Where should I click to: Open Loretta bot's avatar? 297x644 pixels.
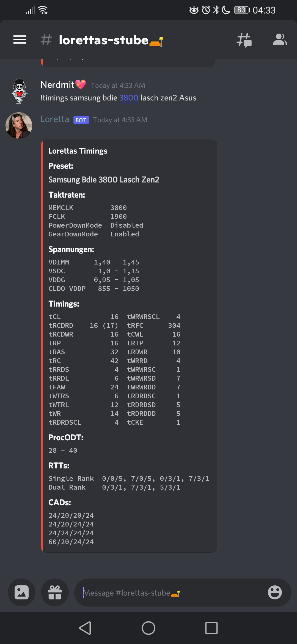pyautogui.click(x=19, y=125)
